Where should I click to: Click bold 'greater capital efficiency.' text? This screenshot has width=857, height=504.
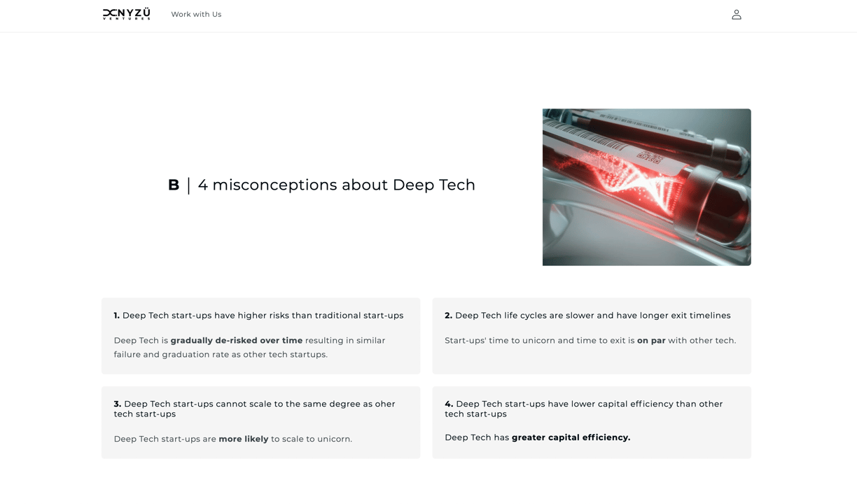pyautogui.click(x=571, y=437)
